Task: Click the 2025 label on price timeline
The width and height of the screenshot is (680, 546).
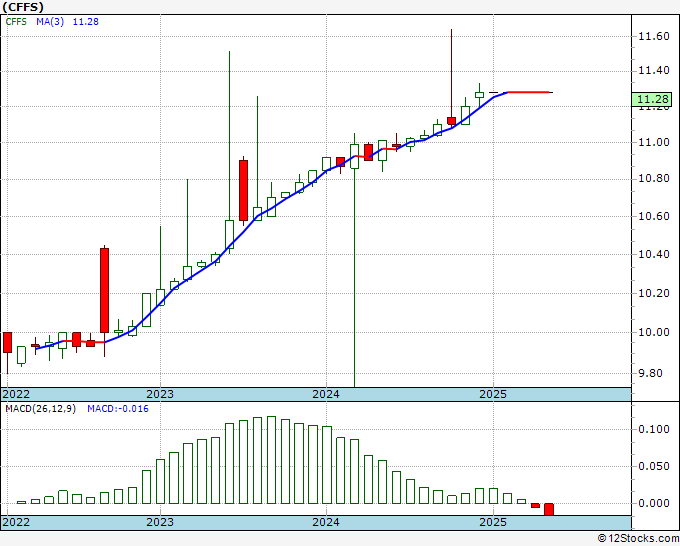Action: click(493, 394)
